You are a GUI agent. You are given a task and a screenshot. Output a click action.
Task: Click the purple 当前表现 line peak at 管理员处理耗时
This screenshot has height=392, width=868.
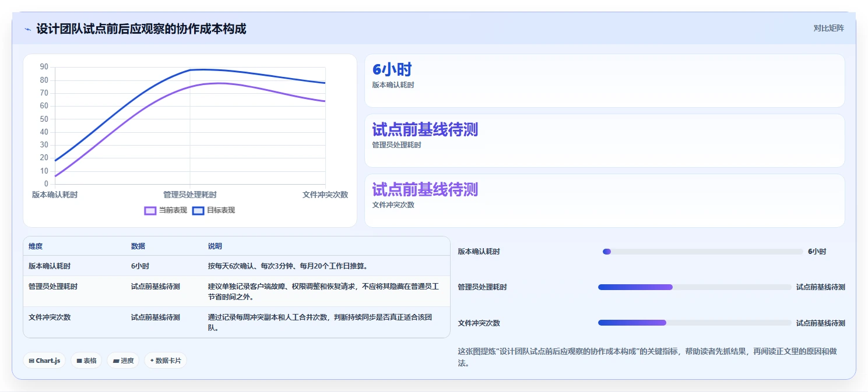190,87
